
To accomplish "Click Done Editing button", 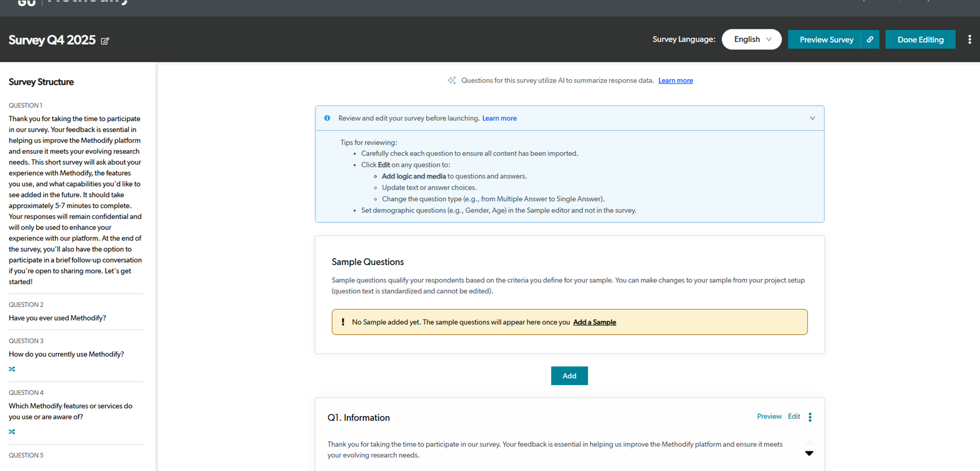I will tap(920, 39).
